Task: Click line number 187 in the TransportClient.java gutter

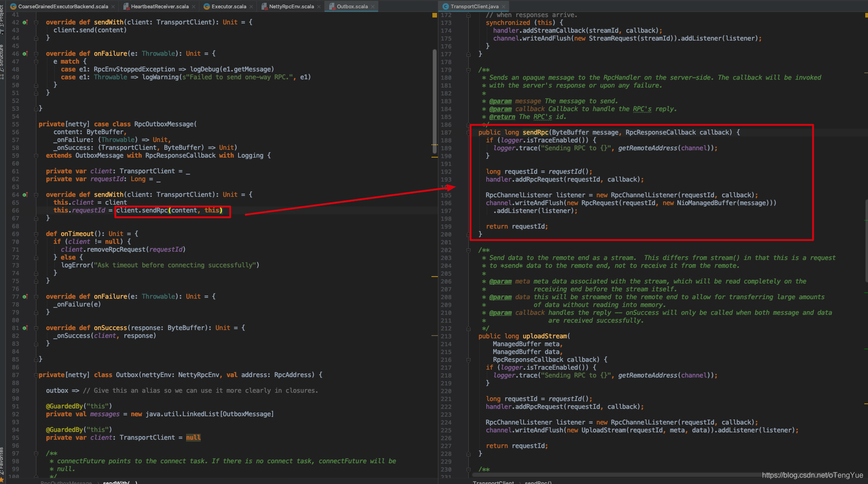Action: (446, 132)
